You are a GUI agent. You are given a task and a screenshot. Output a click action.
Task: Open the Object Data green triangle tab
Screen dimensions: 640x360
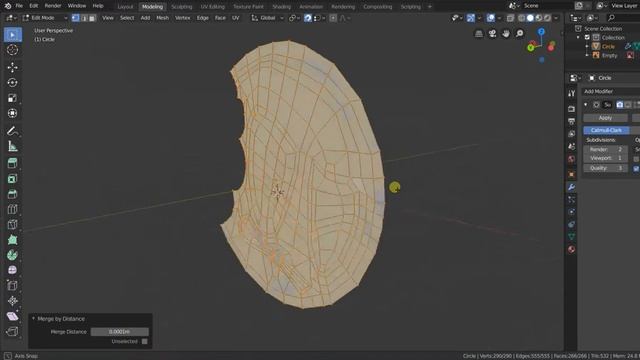point(571,237)
